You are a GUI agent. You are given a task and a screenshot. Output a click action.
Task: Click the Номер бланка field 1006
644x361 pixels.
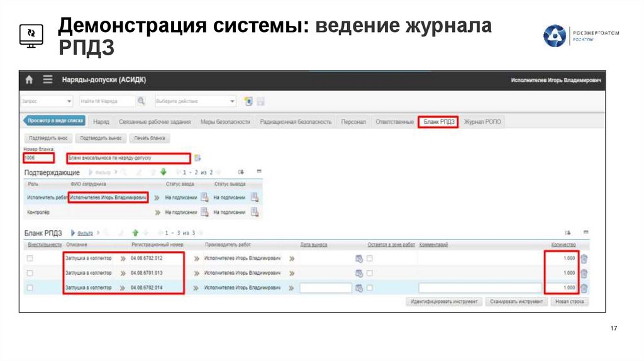tap(38, 158)
